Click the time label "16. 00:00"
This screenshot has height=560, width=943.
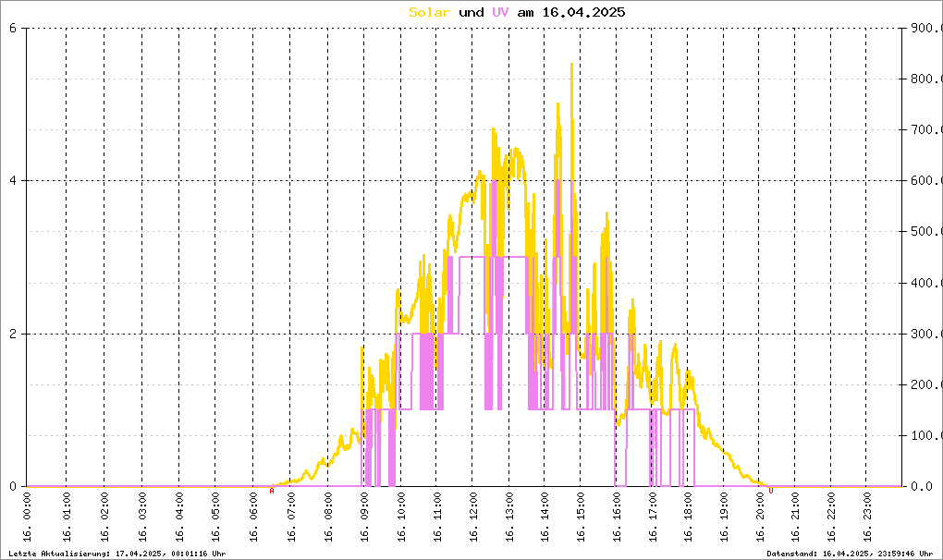pyautogui.click(x=27, y=517)
